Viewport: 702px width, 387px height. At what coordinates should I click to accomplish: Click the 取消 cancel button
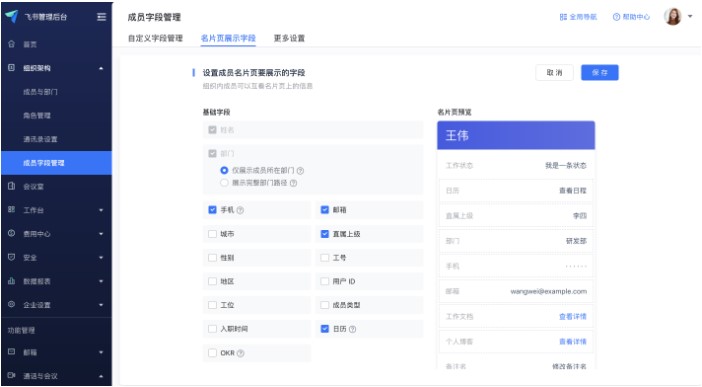(x=554, y=73)
